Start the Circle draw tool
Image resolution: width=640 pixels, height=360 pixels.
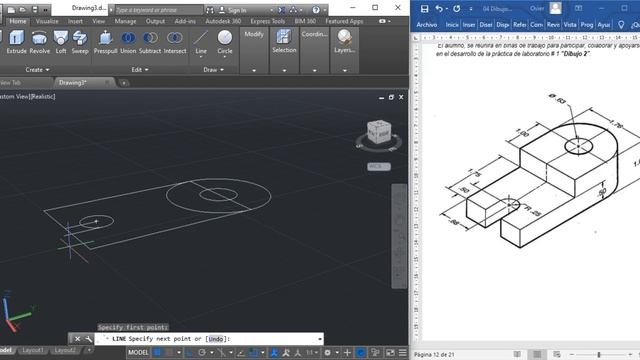[224, 43]
